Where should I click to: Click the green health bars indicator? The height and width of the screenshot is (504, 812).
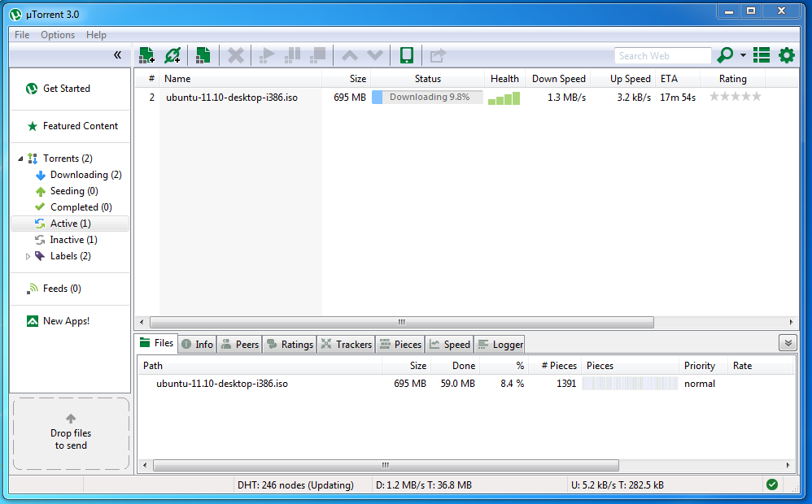coord(504,98)
